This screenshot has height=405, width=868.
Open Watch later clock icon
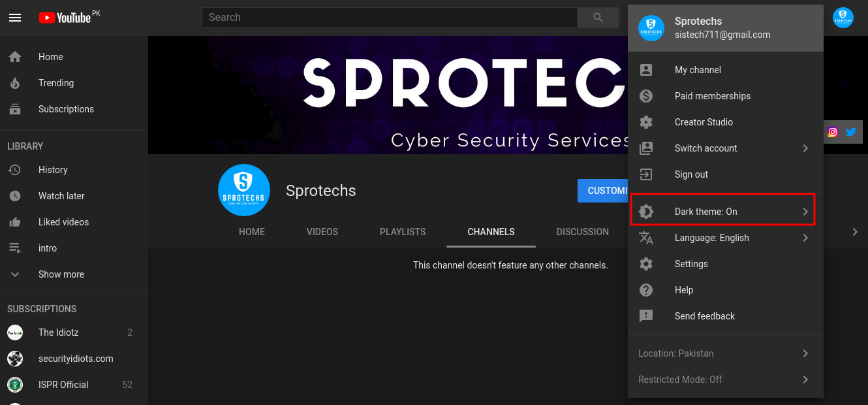pyautogui.click(x=15, y=196)
